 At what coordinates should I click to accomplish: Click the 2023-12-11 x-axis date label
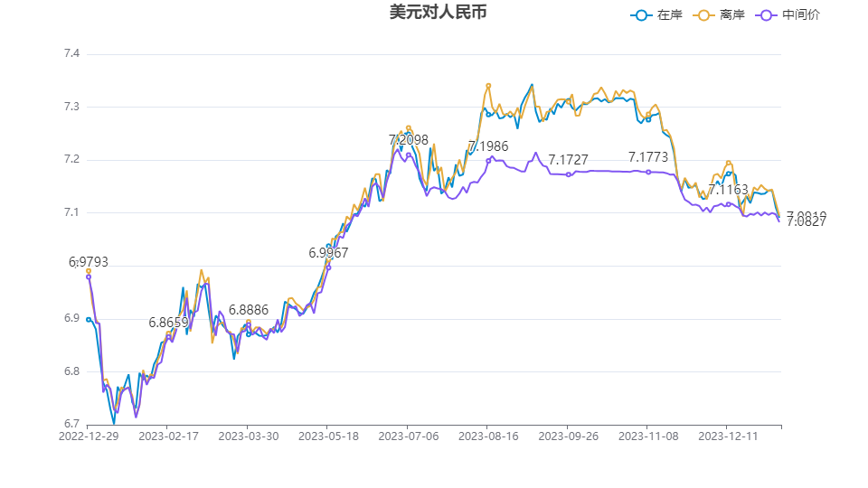coord(728,436)
